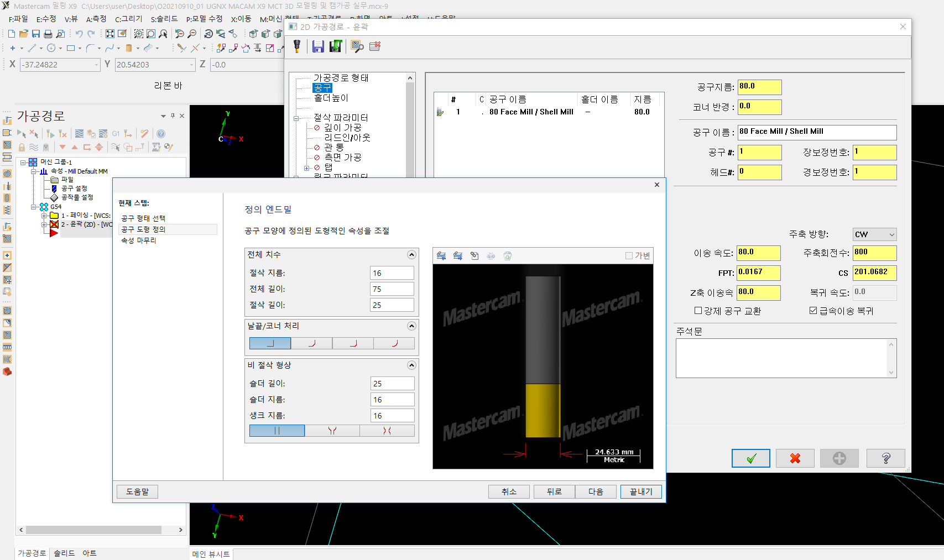The width and height of the screenshot is (944, 560).
Task: Click the 전체 길이 input field
Action: pos(392,289)
